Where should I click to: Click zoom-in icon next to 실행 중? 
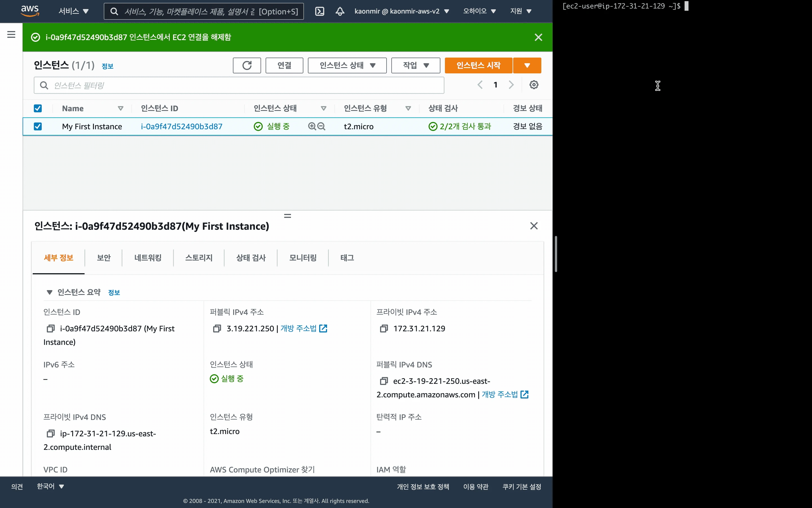click(312, 126)
